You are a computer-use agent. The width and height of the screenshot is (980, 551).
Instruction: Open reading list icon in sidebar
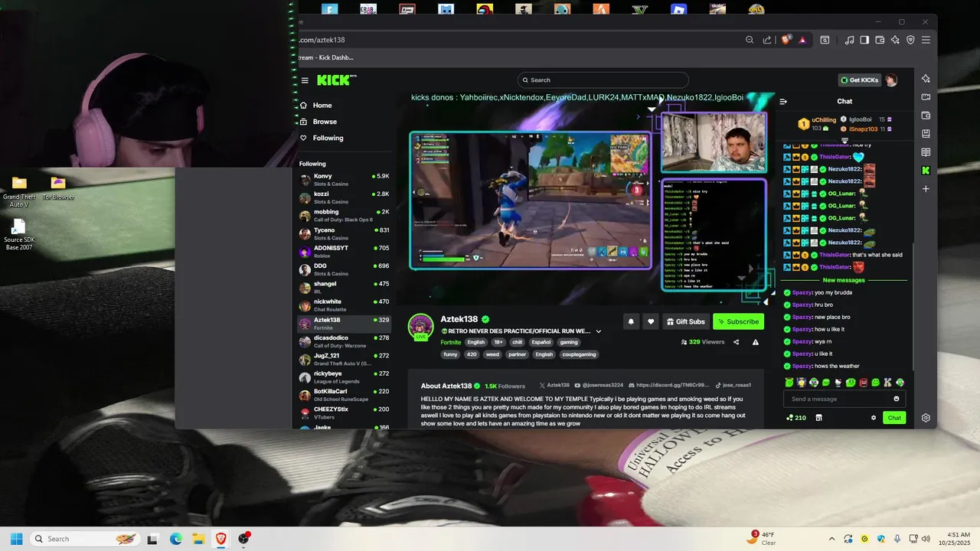click(x=926, y=152)
